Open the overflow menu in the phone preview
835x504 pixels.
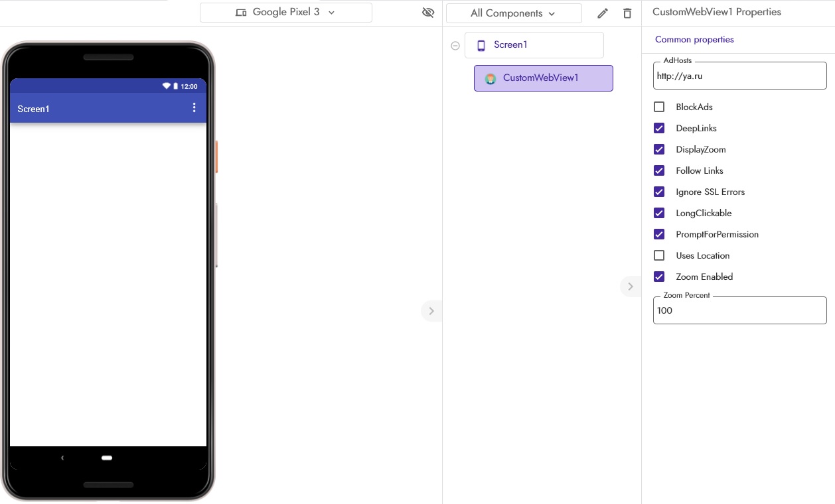194,107
